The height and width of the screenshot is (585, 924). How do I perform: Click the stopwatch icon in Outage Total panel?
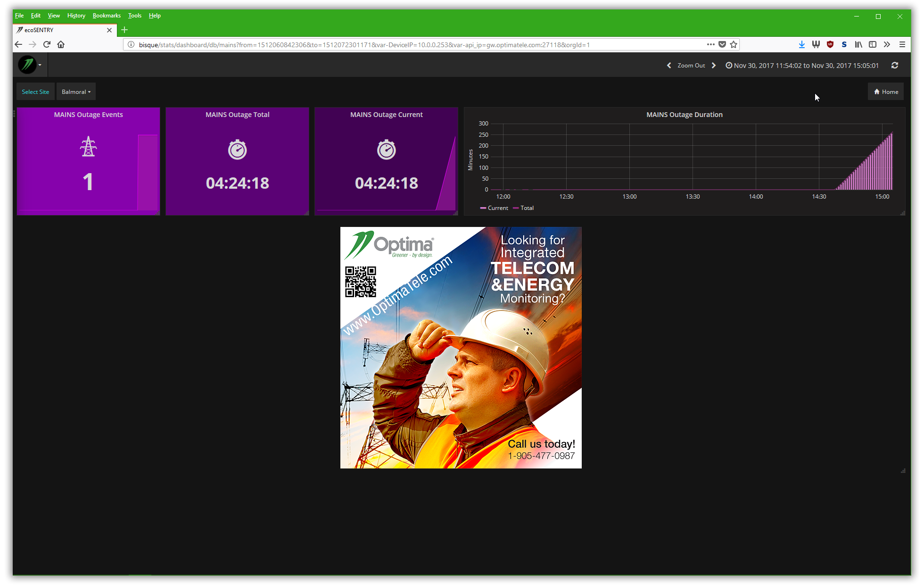click(237, 150)
